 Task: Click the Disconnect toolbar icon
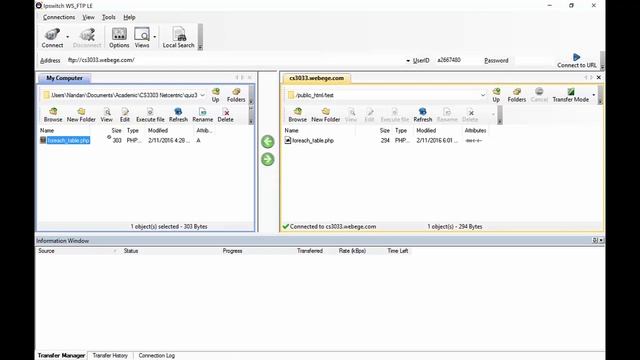click(x=87, y=38)
